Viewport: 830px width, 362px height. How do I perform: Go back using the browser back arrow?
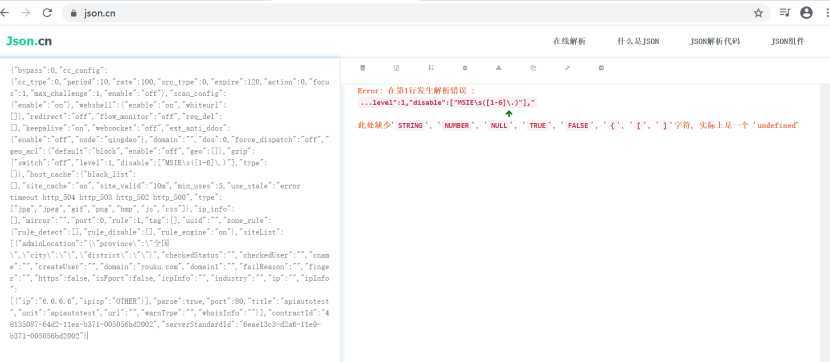[5, 13]
